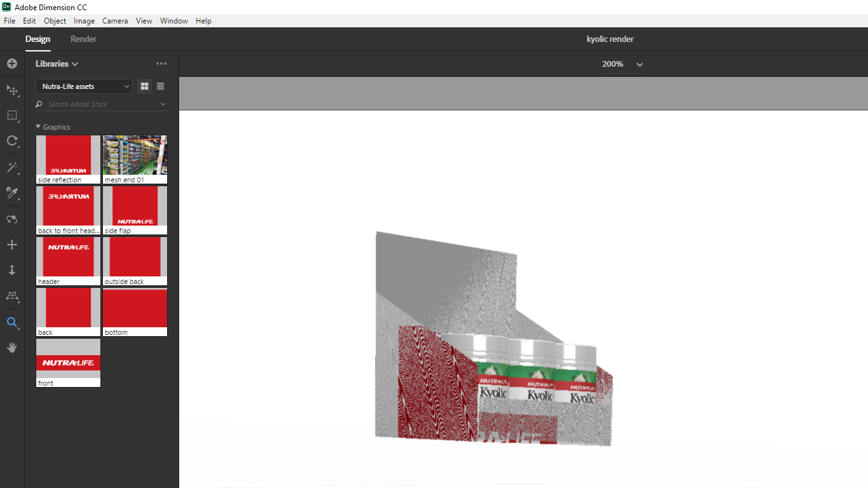Select the Magic Wand tool

(12, 167)
